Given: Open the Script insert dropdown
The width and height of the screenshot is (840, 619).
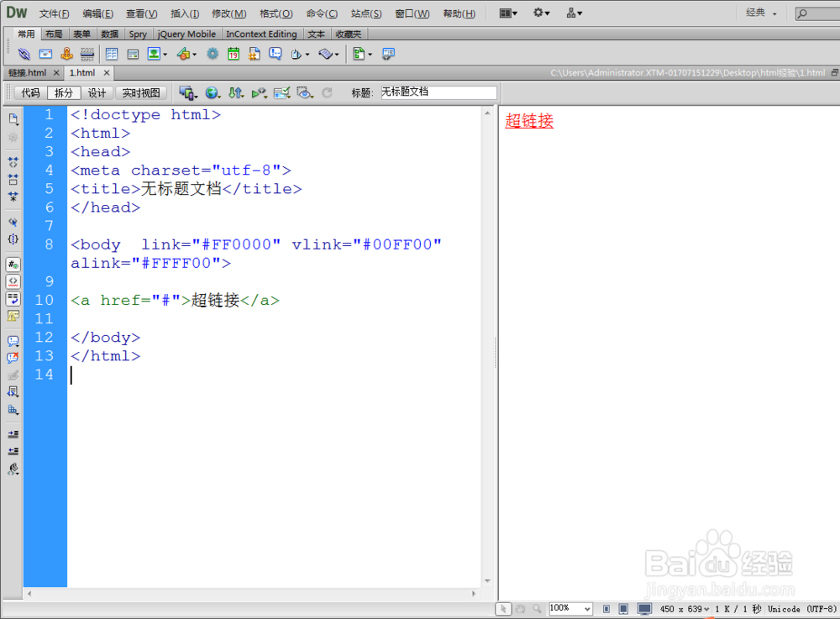Looking at the screenshot, I should pos(328,54).
